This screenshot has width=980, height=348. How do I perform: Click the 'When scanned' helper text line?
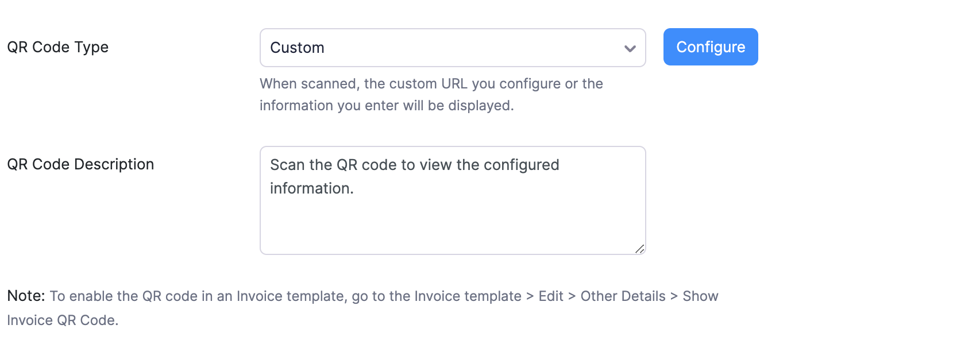(x=431, y=84)
